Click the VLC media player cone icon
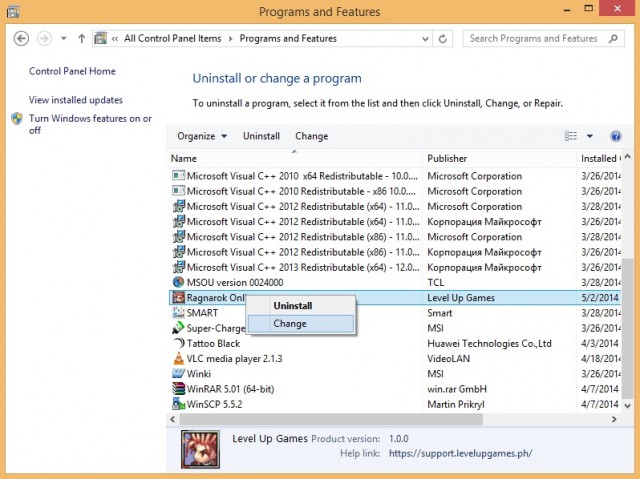 coord(178,359)
